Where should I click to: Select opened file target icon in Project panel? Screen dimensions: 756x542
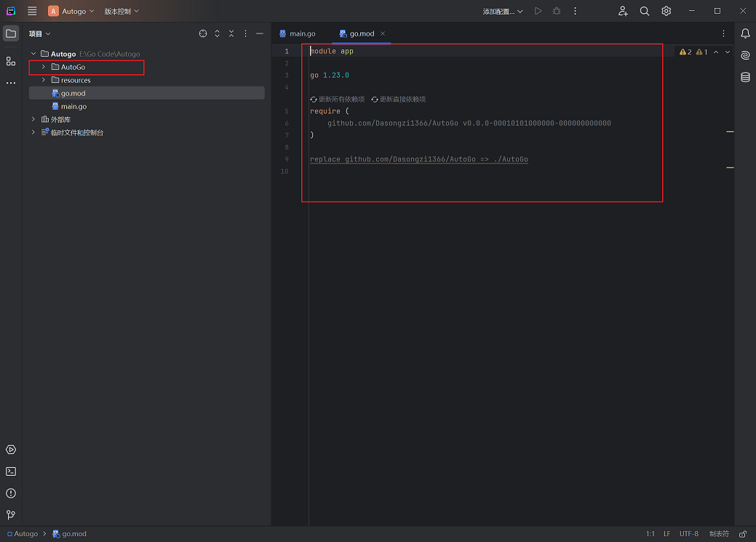click(203, 33)
